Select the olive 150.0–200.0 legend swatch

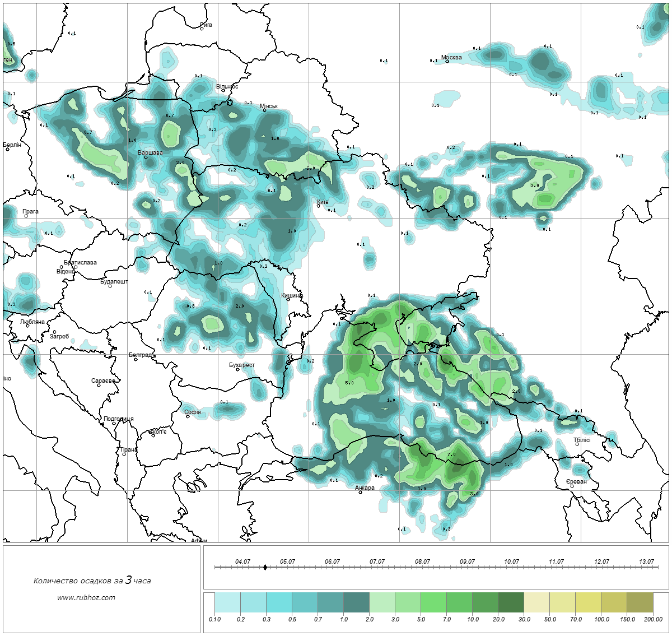(x=640, y=603)
